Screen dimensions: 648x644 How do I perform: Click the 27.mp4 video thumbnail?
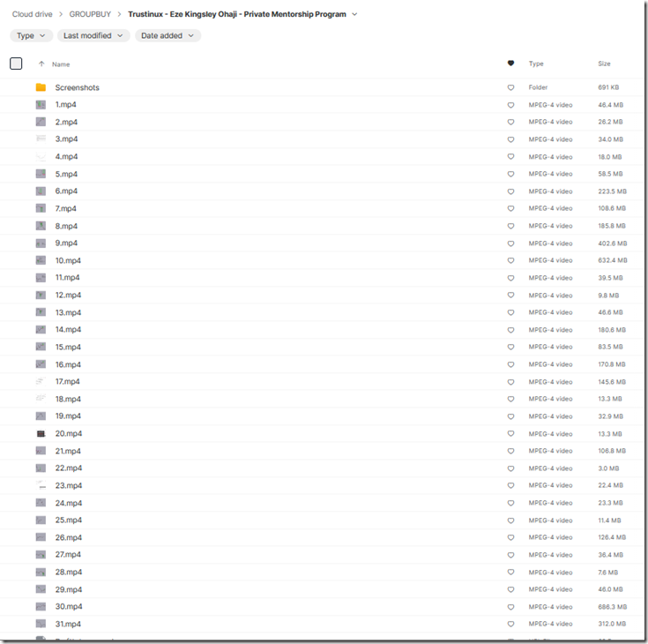coord(41,555)
